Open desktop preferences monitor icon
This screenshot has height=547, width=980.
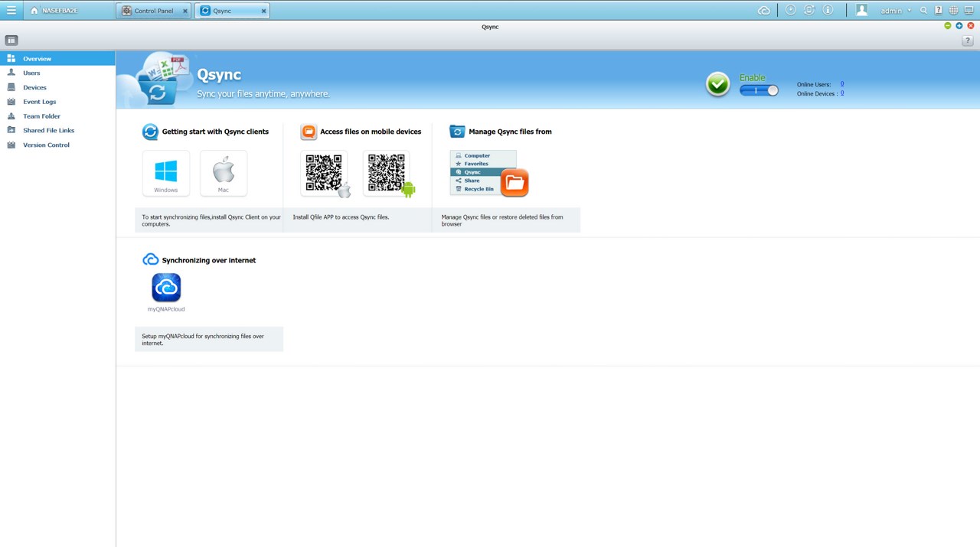(x=969, y=11)
